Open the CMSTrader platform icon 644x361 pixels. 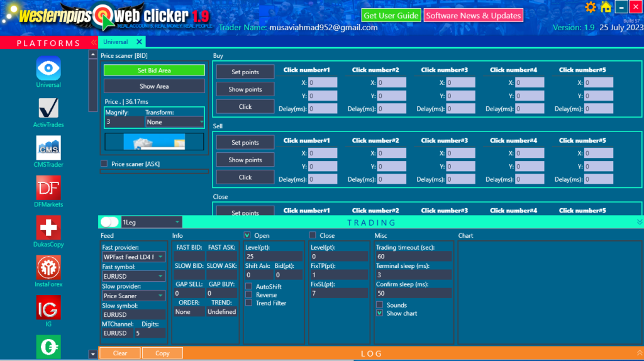click(48, 148)
